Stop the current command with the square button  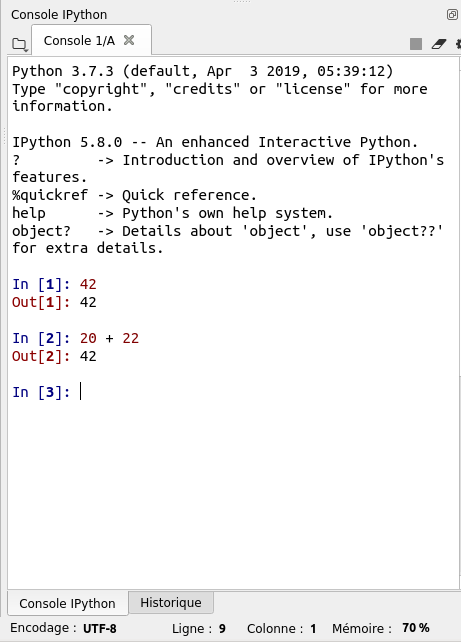[x=416, y=44]
